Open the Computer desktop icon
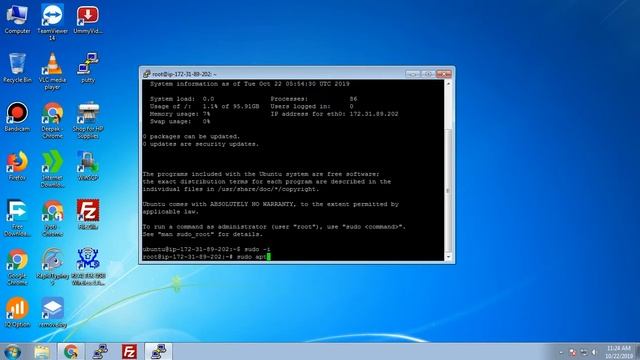This screenshot has height=360, width=640. click(17, 19)
